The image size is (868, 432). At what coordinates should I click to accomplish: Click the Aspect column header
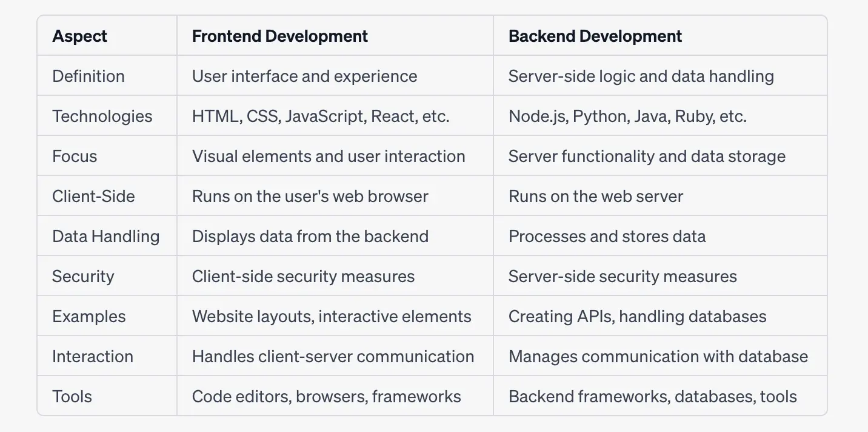pos(79,36)
